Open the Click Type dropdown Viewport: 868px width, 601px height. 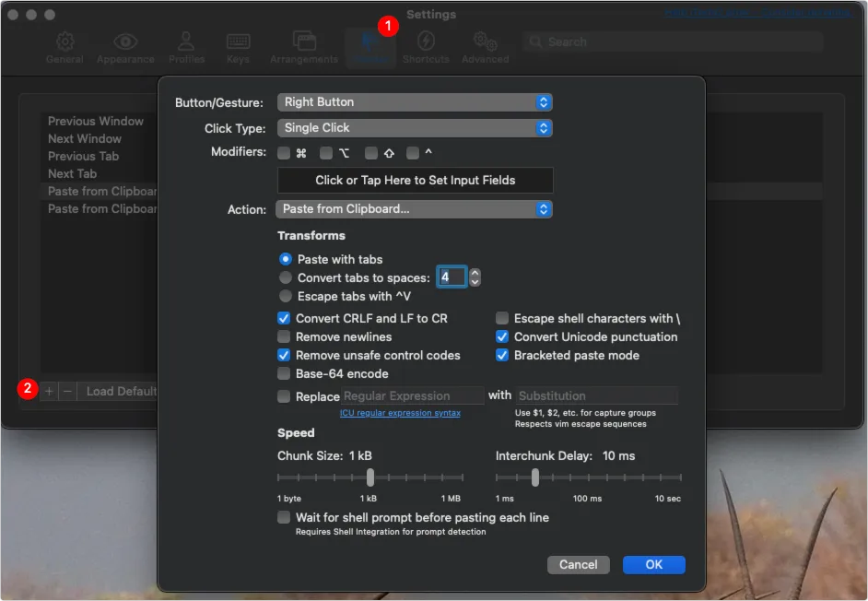coord(415,128)
